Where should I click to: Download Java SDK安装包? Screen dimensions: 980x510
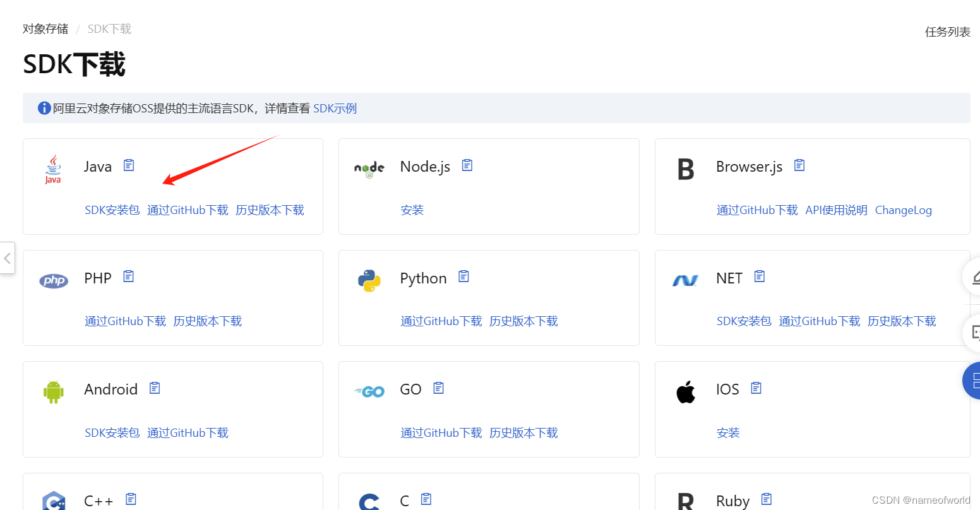112,210
